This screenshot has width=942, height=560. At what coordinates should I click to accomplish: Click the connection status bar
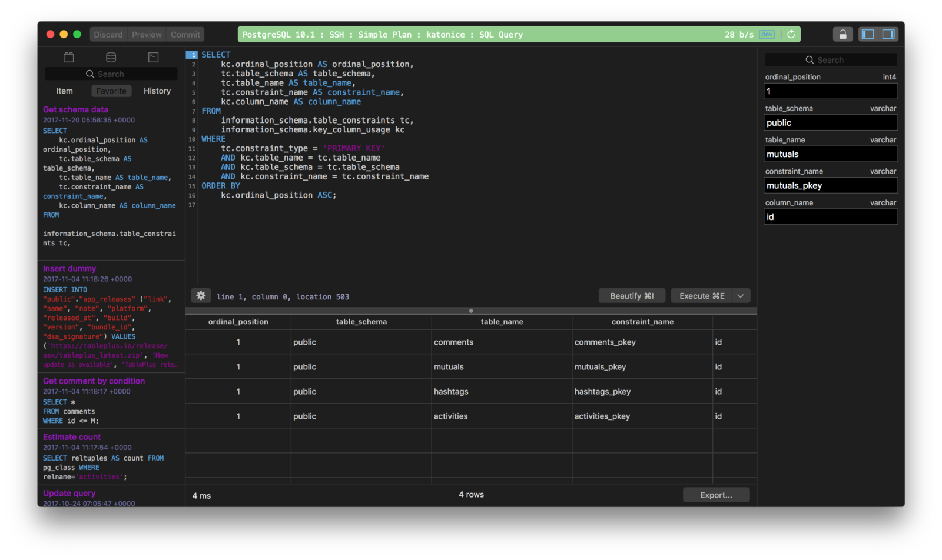[x=519, y=35]
